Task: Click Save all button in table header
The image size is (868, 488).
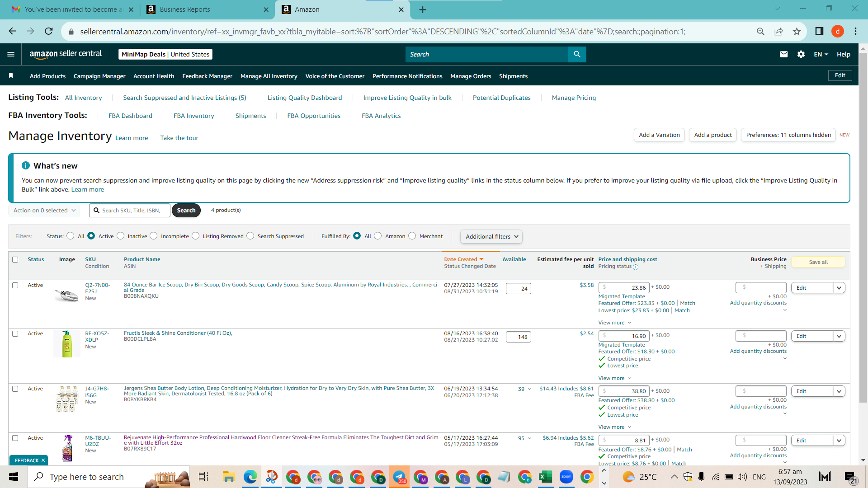Action: [x=818, y=262]
